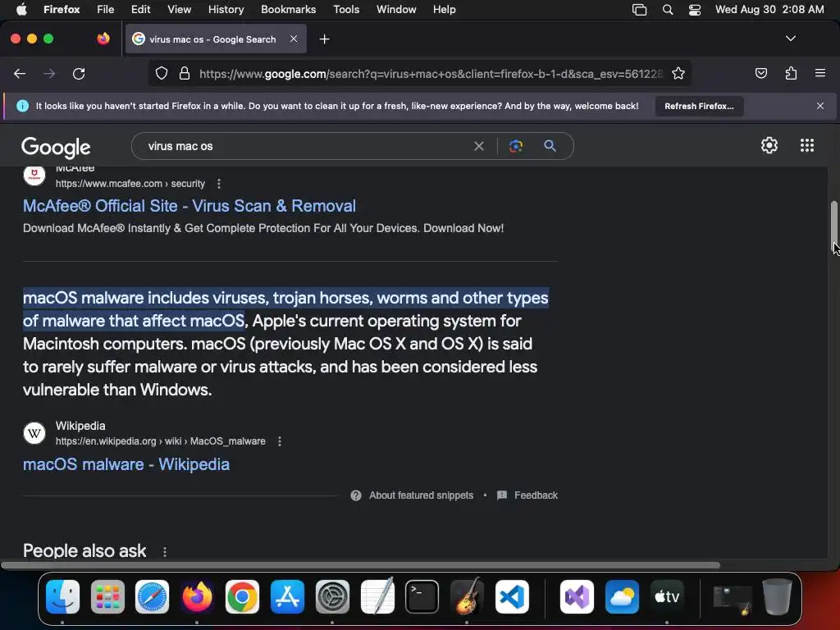
Task: Send Feedback on featured snippet
Action: 536,495
